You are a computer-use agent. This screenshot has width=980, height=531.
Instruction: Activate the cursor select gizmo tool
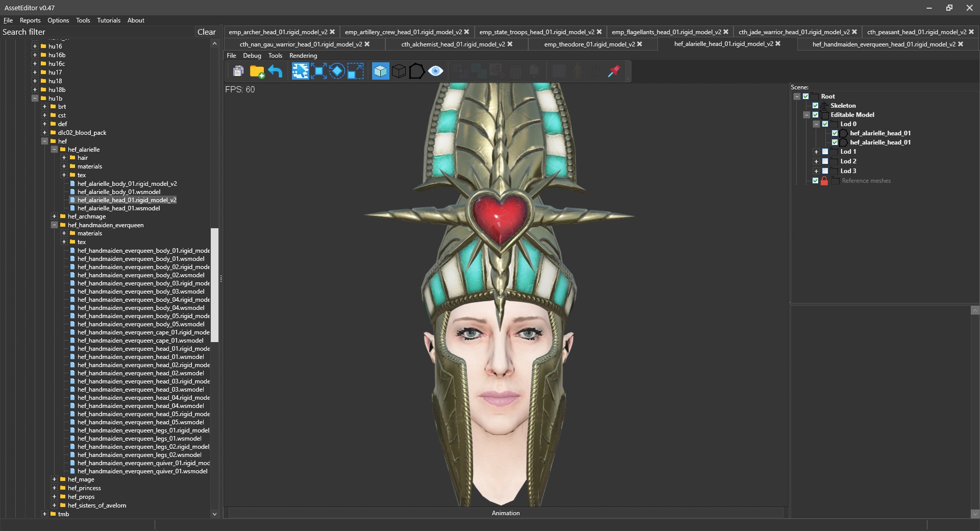[300, 71]
